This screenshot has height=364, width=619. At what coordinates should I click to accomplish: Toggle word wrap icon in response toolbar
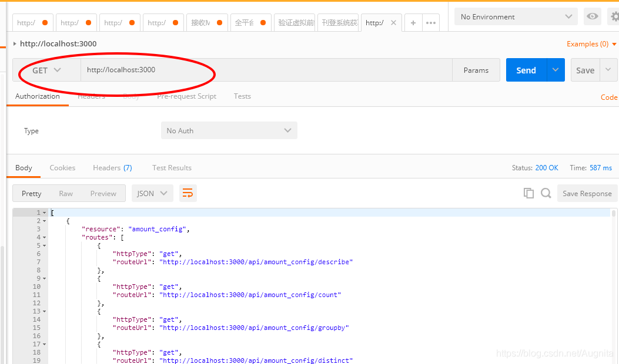tap(188, 193)
